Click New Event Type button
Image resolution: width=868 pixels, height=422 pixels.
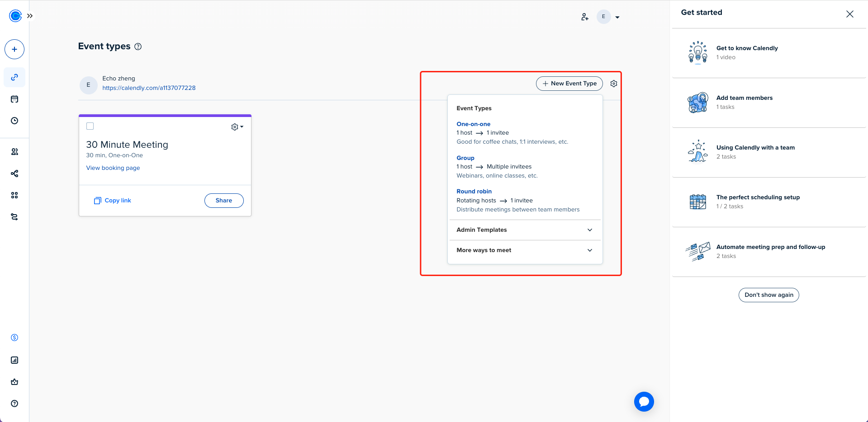pos(569,84)
